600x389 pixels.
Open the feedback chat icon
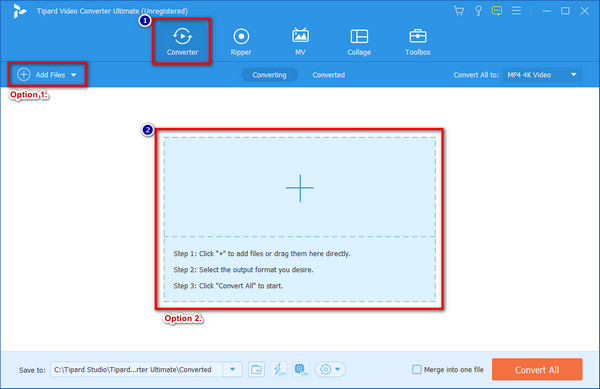(497, 11)
